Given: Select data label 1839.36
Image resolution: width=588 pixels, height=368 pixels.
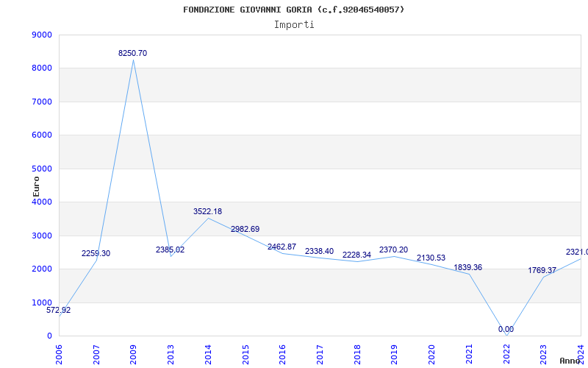Looking at the screenshot, I should pos(468,267).
